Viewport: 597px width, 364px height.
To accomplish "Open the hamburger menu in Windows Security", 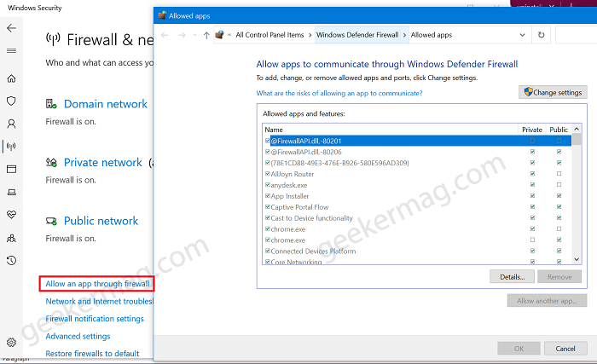I will [11, 50].
